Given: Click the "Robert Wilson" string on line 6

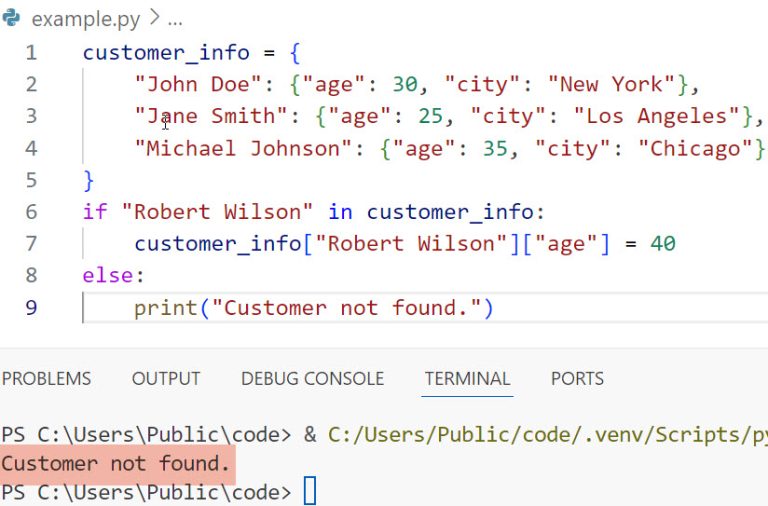Looking at the screenshot, I should pos(217,212).
